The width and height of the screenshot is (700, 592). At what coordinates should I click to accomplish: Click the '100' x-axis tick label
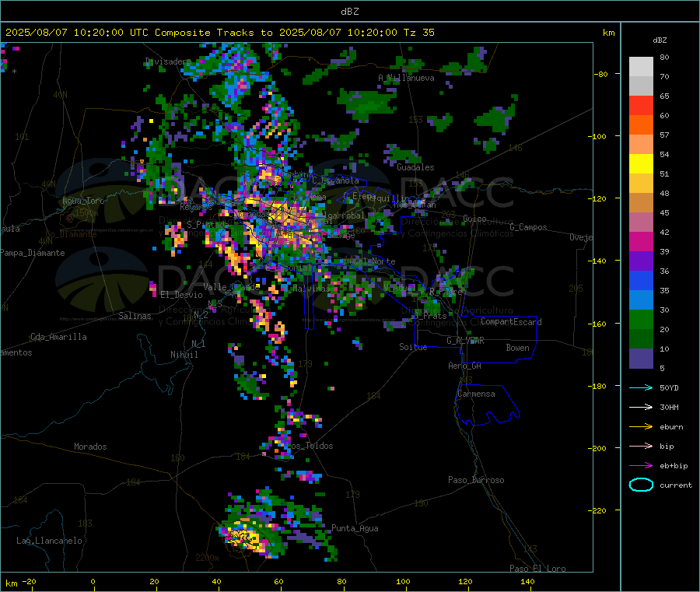[403, 581]
